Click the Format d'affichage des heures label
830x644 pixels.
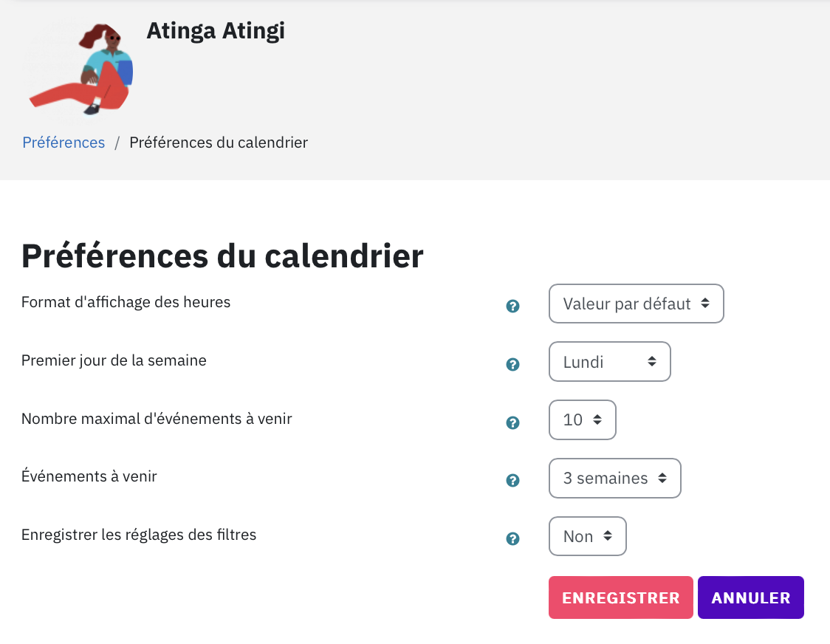(126, 302)
